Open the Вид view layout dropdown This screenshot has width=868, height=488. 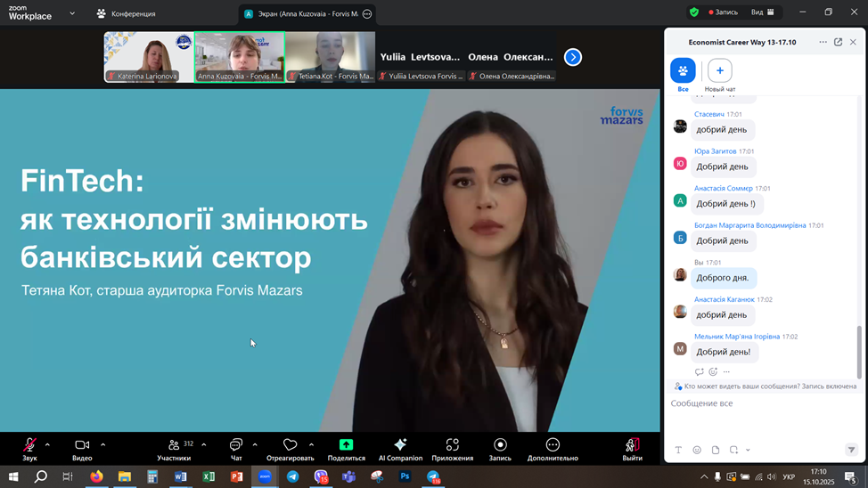763,12
